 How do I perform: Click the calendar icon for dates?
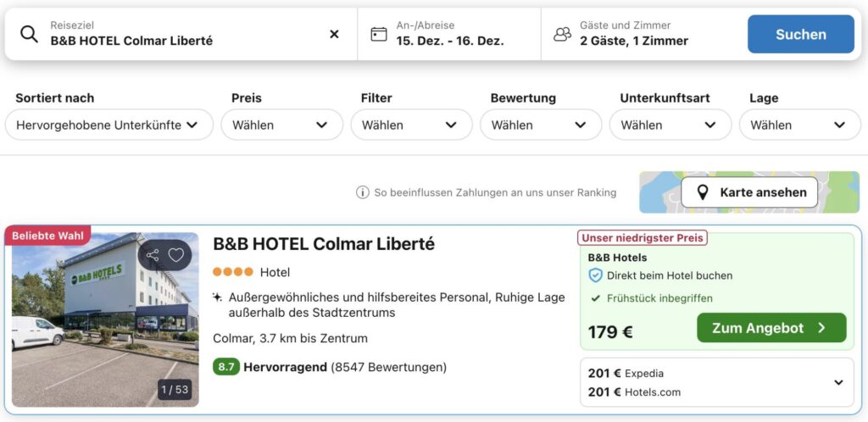coord(379,34)
